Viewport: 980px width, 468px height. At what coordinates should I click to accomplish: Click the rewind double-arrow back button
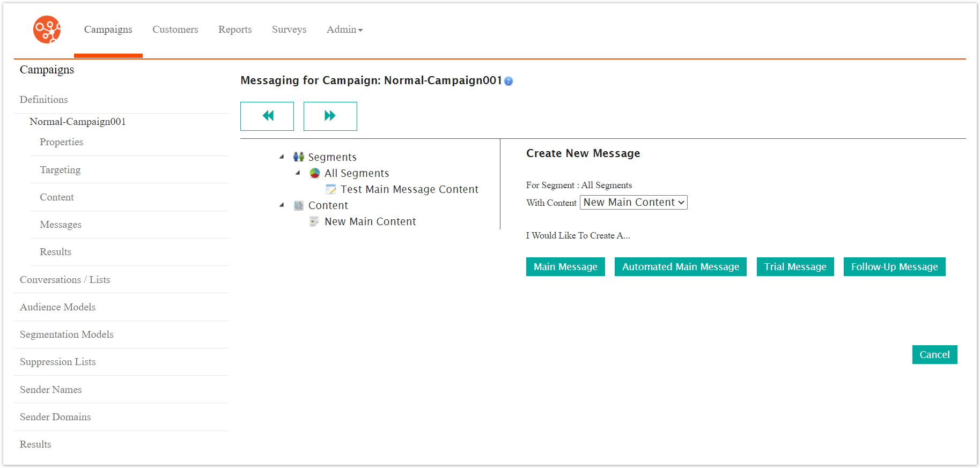click(267, 116)
